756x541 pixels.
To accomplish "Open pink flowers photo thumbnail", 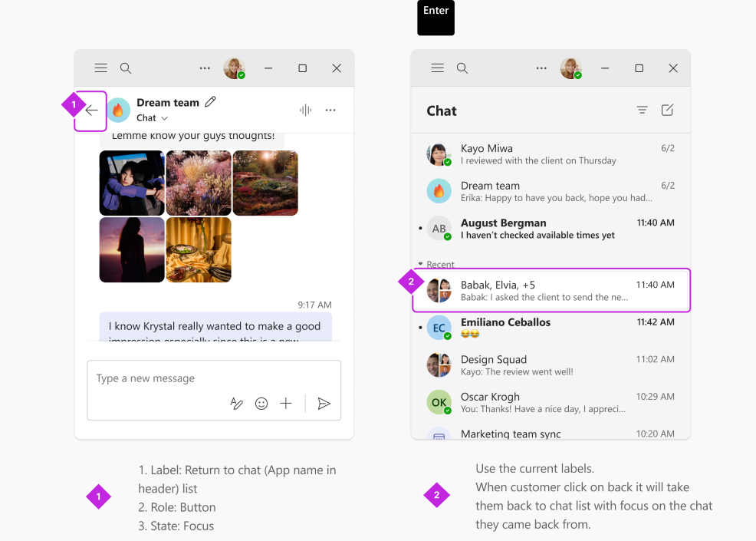I will pos(199,183).
